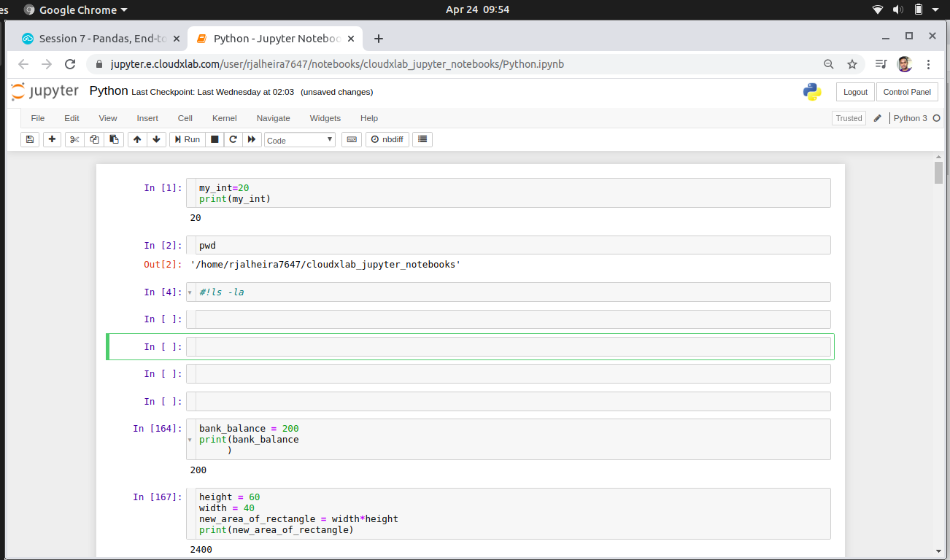
Task: Insert cell below with the plus icon
Action: [x=52, y=139]
